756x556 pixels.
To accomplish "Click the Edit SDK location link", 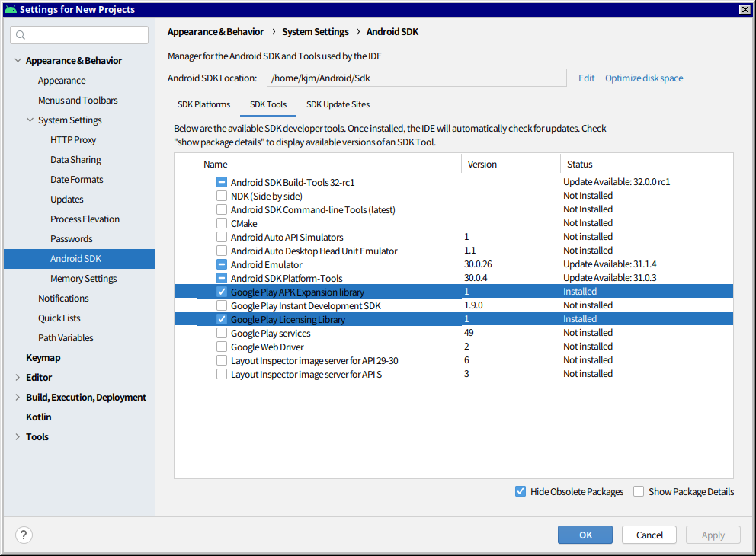I will (x=586, y=78).
